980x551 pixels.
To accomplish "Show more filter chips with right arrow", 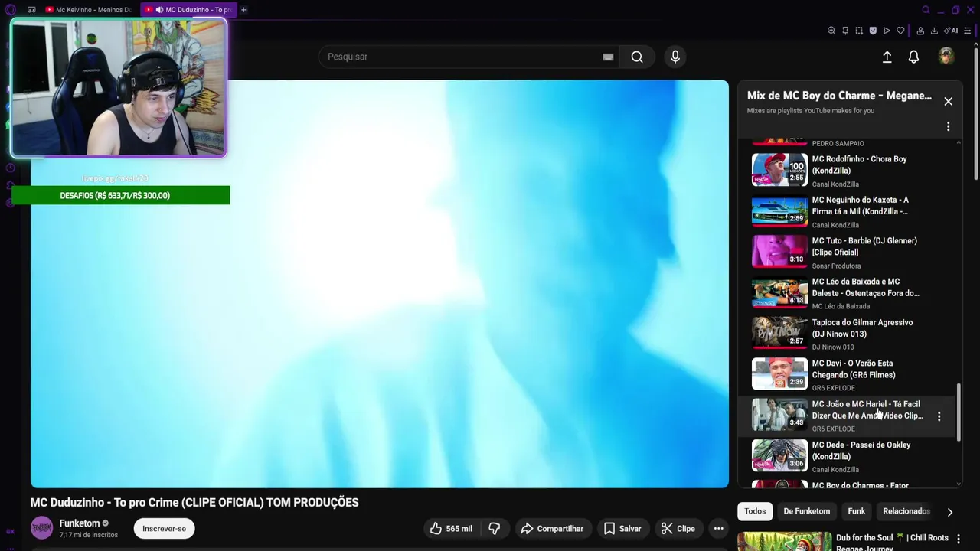I will [x=949, y=512].
